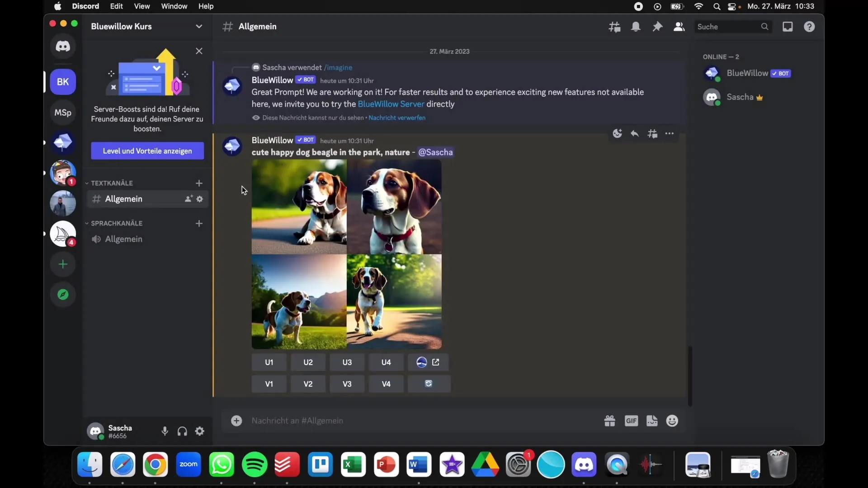Open the BlueWillow web link button
Image resolution: width=868 pixels, height=488 pixels.
tap(428, 362)
